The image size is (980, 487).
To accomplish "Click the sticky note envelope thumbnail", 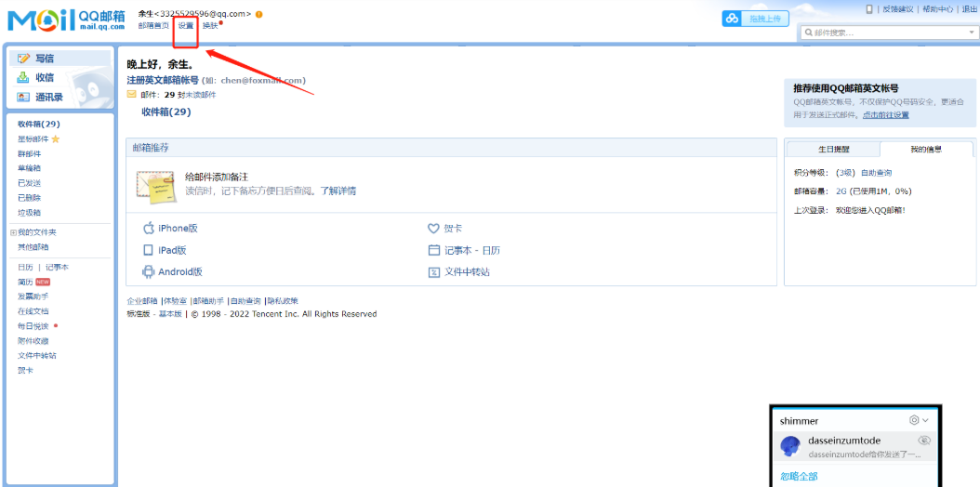I will 155,186.
